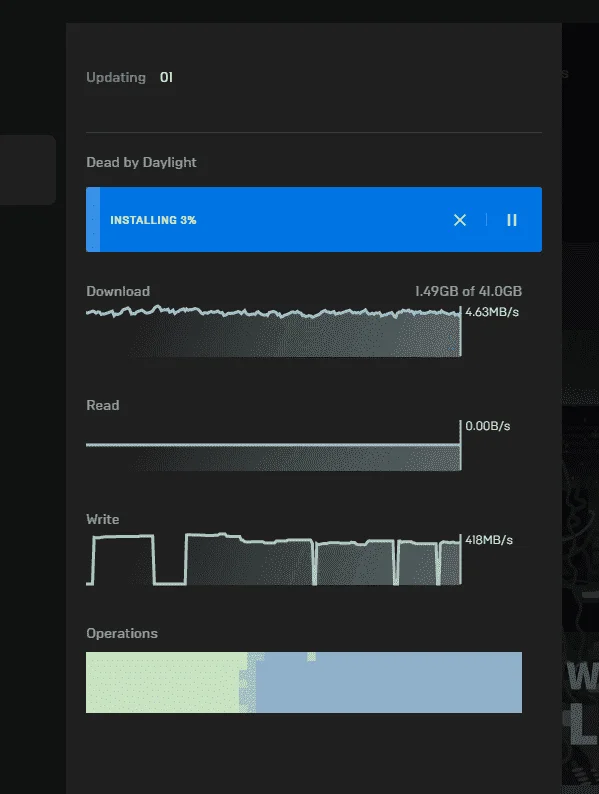Click the Read graph
599x794 pixels.
click(273, 446)
